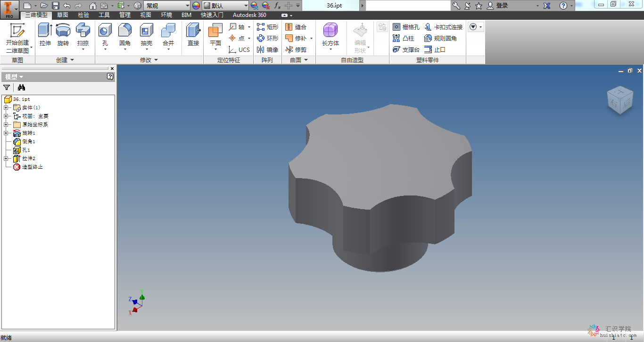The width and height of the screenshot is (644, 342).
Task: Click the Open file icon in quick access
Action: coord(44,6)
